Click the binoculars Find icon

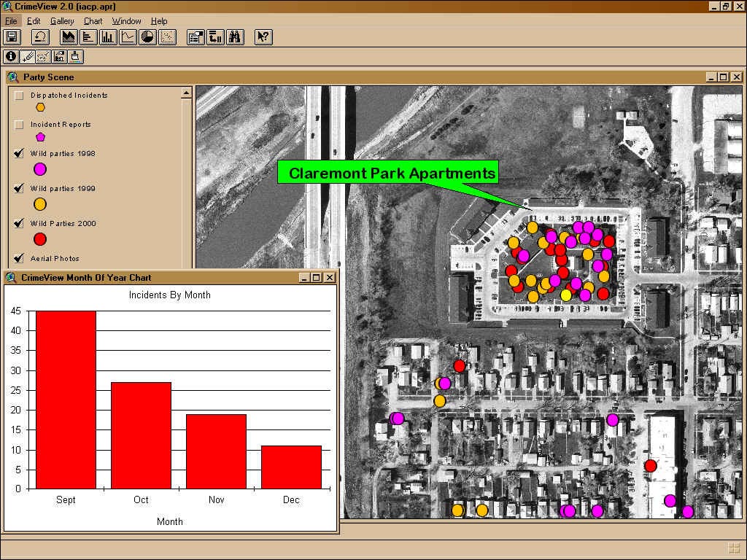(x=236, y=37)
